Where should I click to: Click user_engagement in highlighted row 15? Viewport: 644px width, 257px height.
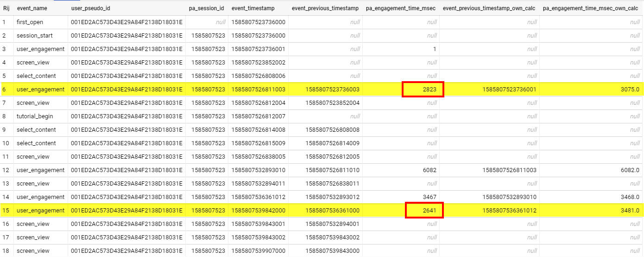tap(41, 211)
